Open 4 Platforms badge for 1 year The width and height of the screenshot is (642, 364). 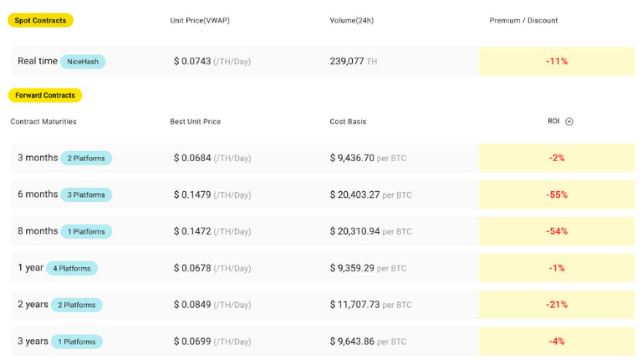tap(72, 269)
